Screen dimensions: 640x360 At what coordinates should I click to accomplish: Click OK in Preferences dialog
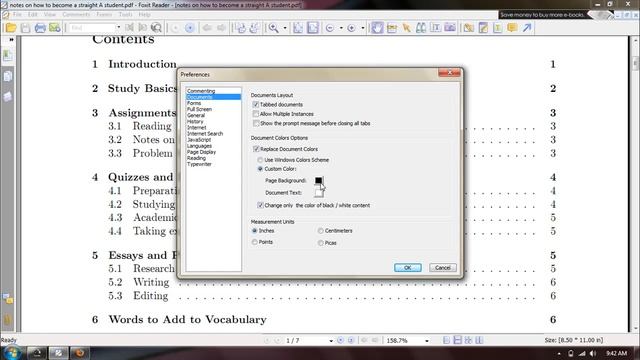[x=408, y=267]
